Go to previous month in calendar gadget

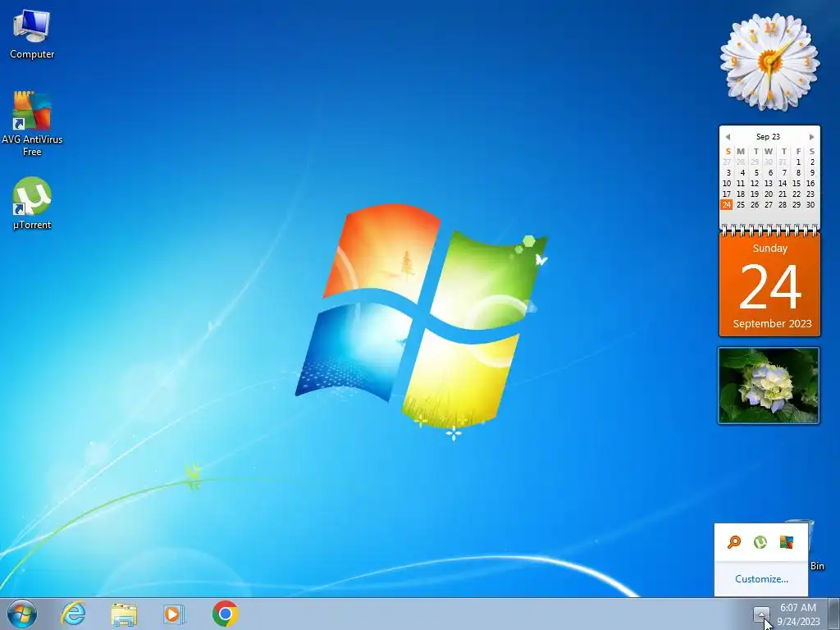click(x=728, y=137)
